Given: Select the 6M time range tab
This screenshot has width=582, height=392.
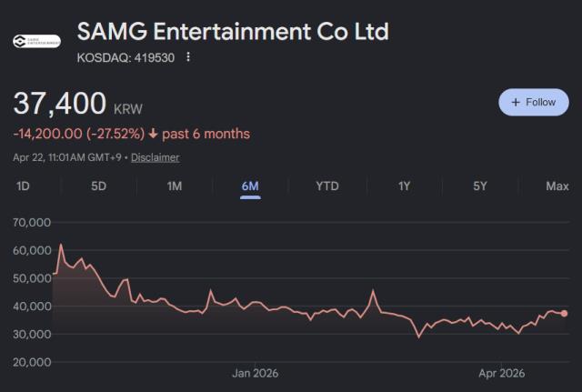Looking at the screenshot, I should click(x=250, y=186).
